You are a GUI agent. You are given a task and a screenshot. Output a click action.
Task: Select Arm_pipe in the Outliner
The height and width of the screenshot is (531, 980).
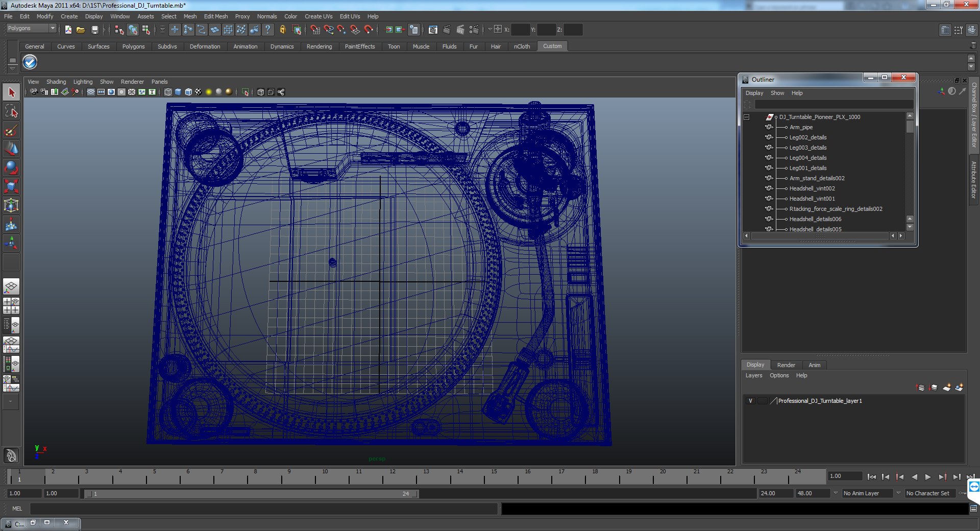click(801, 127)
